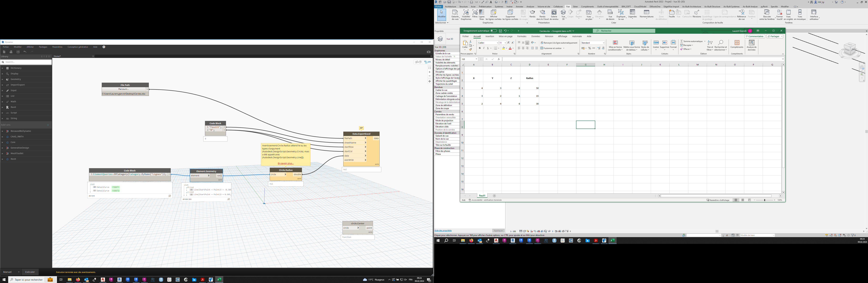868x283 pixels.
Task: Click Excel bold formatting button
Action: (479, 48)
